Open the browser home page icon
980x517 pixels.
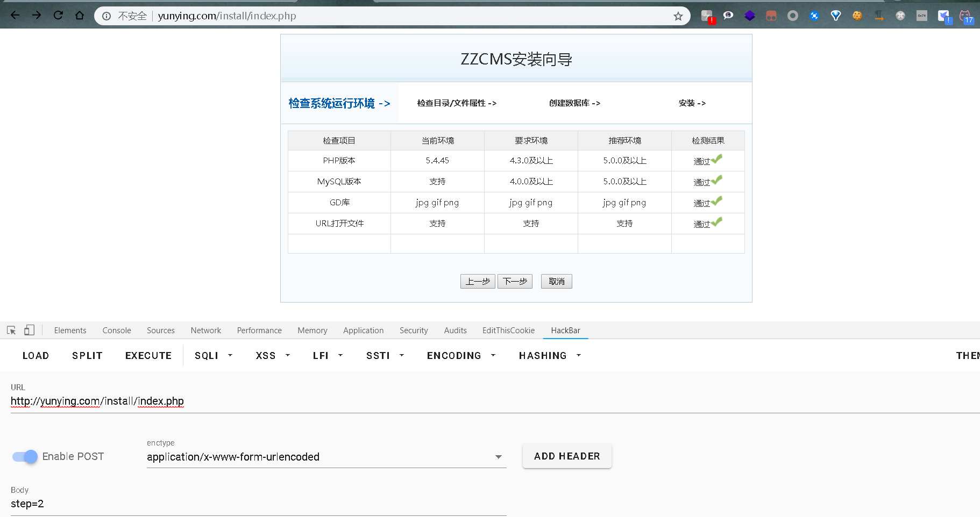pos(80,16)
